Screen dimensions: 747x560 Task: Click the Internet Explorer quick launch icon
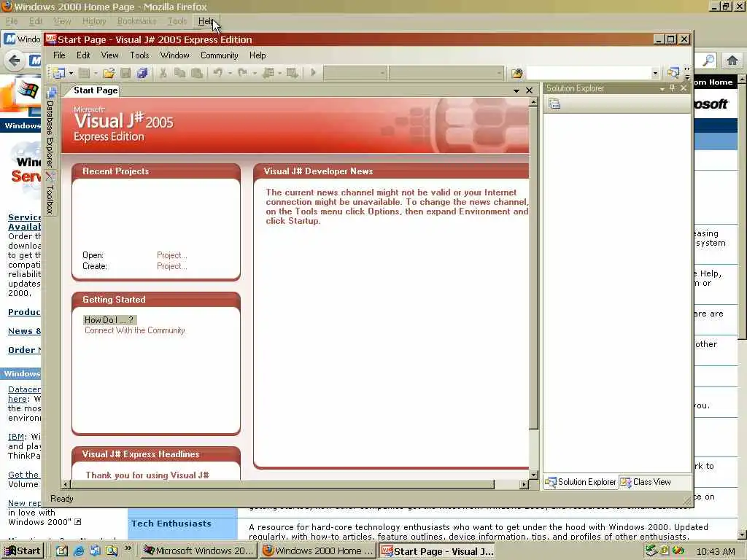(79, 551)
